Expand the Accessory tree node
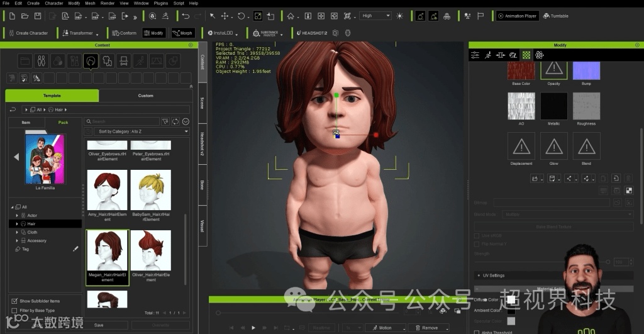This screenshot has height=334, width=644. [x=17, y=240]
